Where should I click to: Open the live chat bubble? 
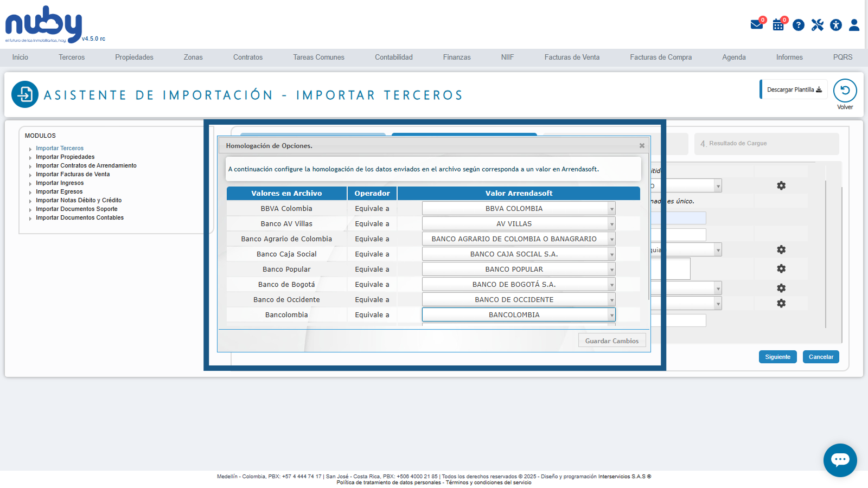(840, 460)
